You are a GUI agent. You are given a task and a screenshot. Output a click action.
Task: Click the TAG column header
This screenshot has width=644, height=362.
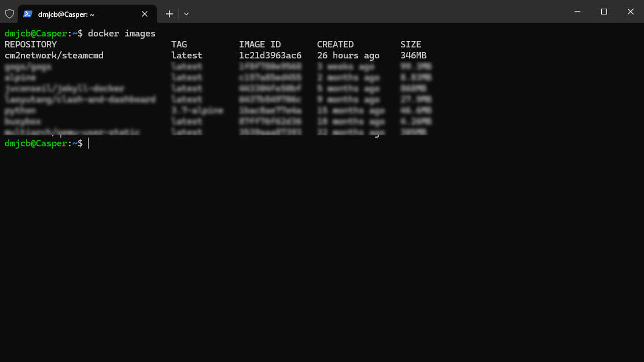[x=179, y=45]
